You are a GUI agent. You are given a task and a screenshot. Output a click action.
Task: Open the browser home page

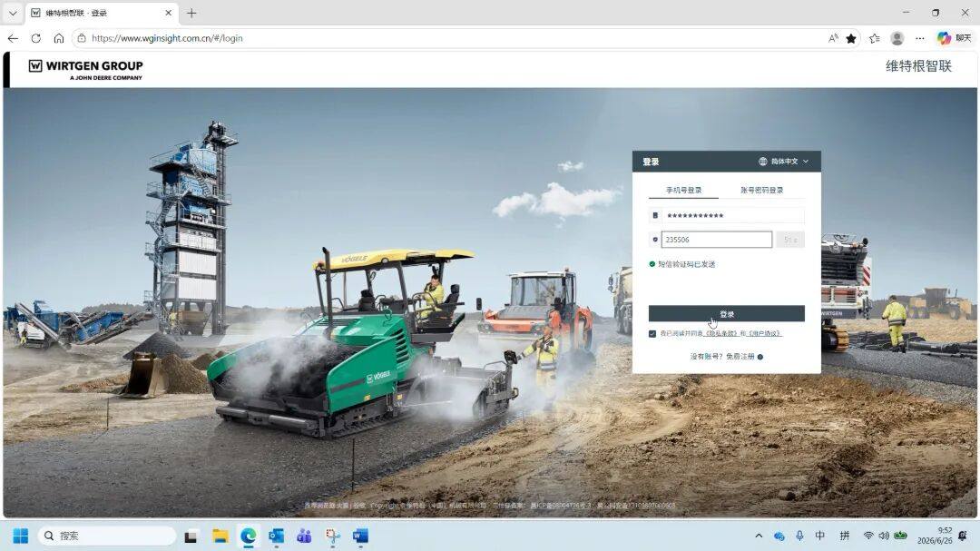tap(59, 38)
